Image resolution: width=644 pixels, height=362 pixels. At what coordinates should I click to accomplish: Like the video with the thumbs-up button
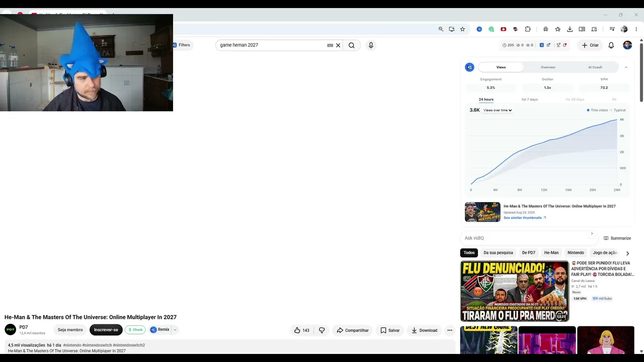click(302, 330)
